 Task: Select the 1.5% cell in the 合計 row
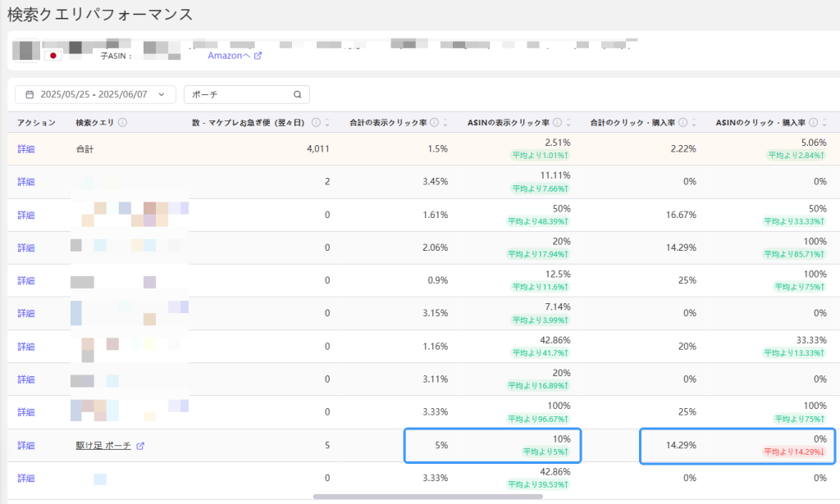point(438,148)
